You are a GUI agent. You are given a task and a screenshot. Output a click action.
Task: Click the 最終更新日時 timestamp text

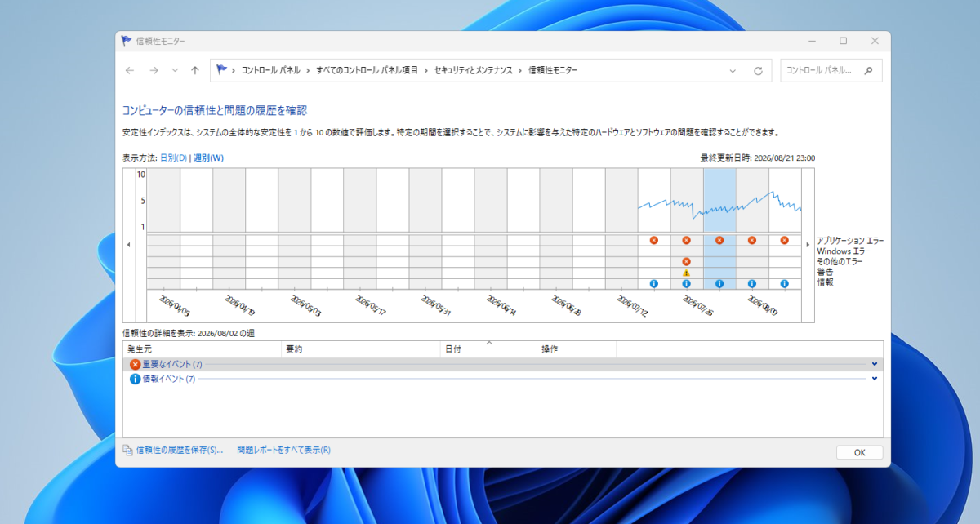coord(757,158)
